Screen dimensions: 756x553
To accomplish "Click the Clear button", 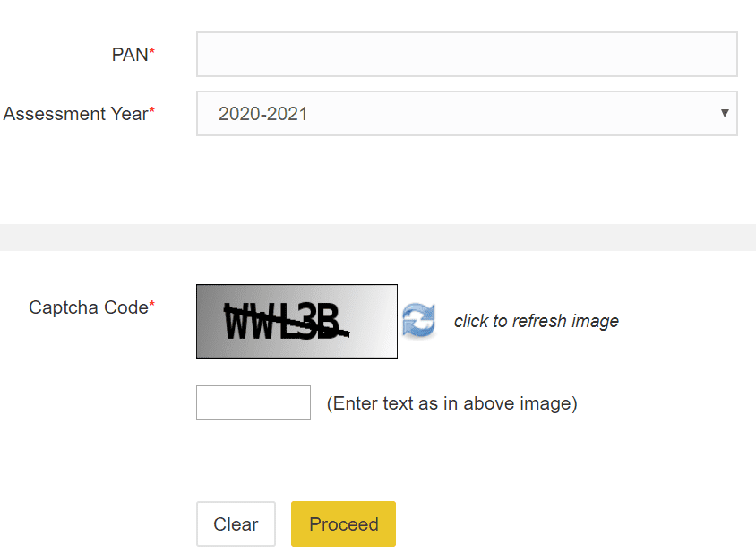I will point(236,524).
